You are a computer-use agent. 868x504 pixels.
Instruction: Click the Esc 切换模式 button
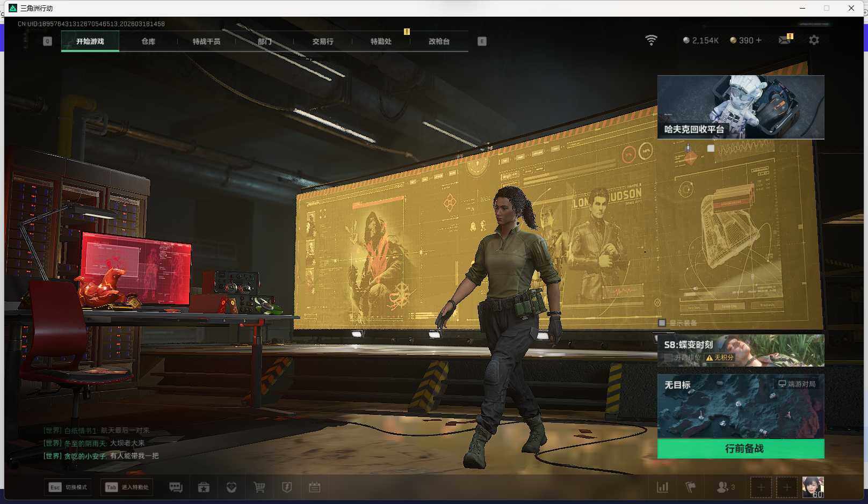point(68,487)
